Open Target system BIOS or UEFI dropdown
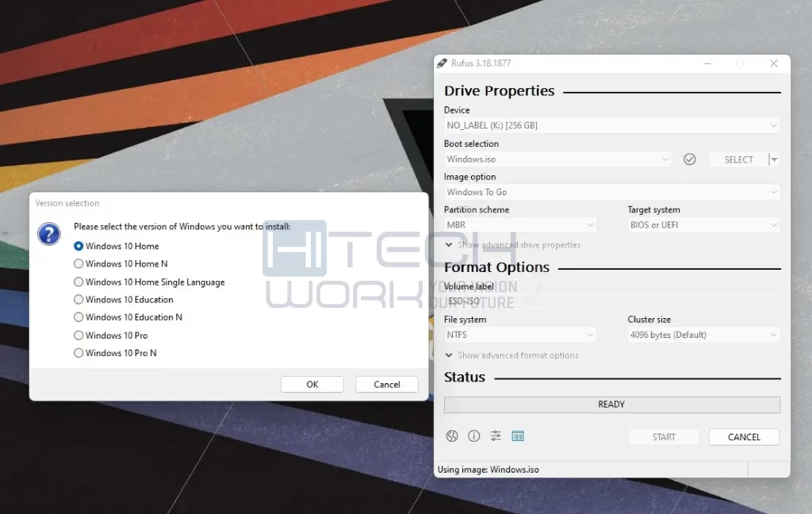Screen dimensions: 812x514 click(x=703, y=225)
